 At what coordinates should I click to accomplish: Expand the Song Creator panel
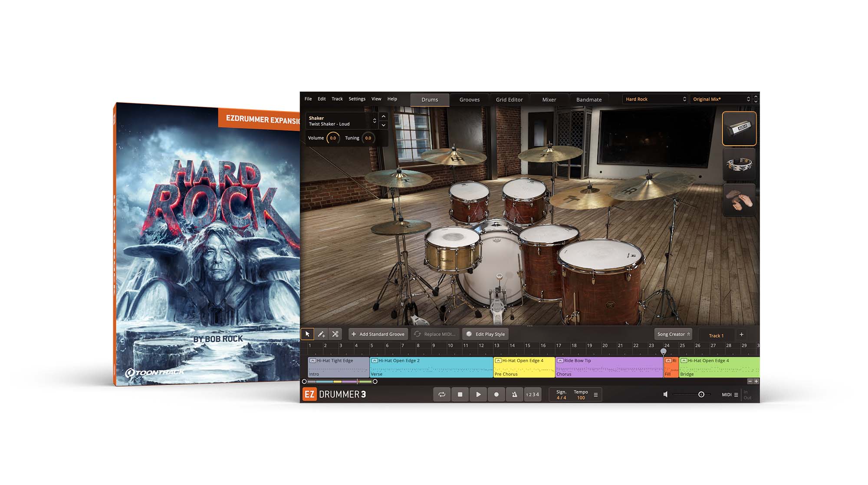tap(673, 334)
